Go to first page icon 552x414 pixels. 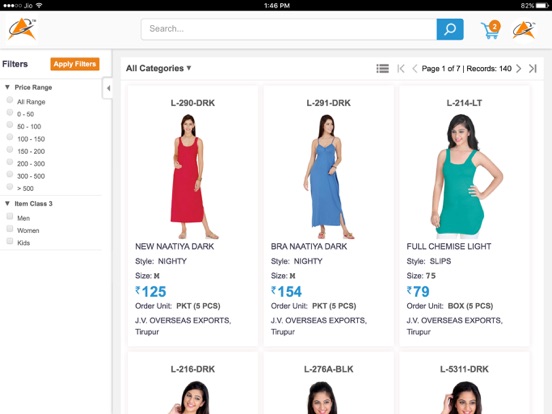pyautogui.click(x=401, y=68)
